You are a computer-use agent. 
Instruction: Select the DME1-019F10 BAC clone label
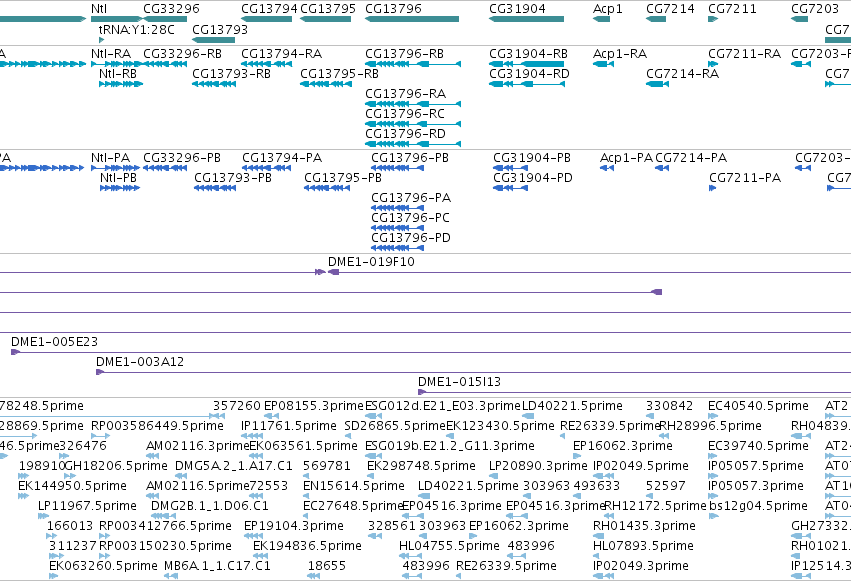[x=371, y=262]
